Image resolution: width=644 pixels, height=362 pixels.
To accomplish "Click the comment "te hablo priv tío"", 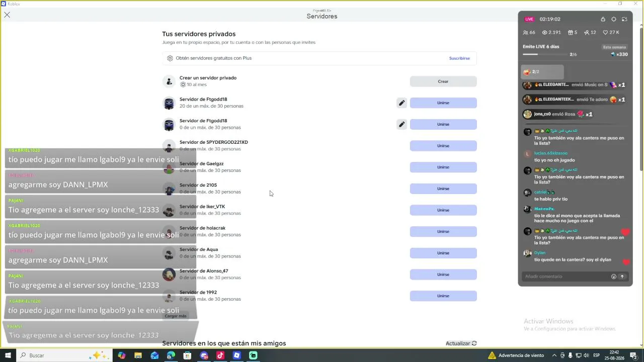I will tap(551, 199).
